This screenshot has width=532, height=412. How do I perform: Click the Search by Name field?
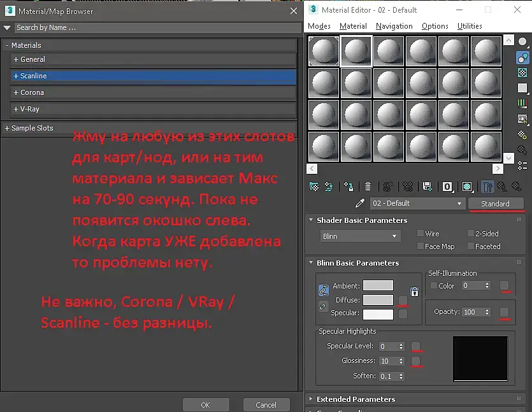click(158, 28)
